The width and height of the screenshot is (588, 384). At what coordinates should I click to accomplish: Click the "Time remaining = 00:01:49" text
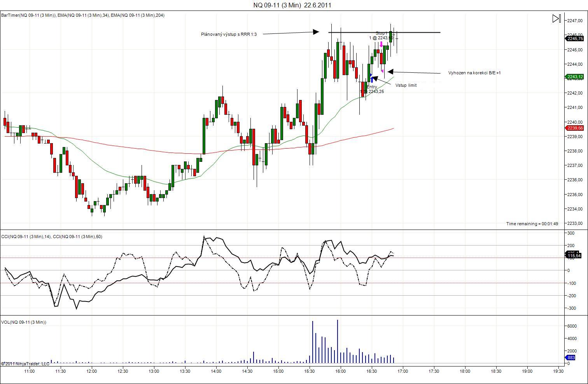pos(532,224)
